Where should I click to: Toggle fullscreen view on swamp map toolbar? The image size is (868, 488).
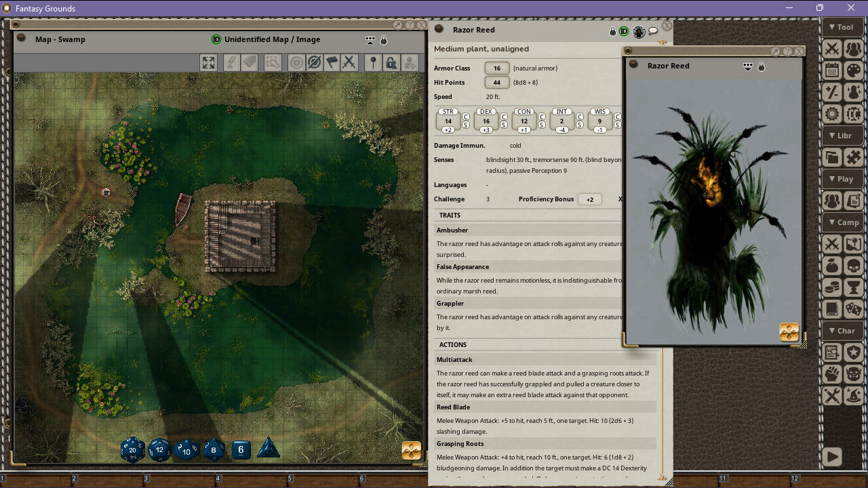pos(208,62)
